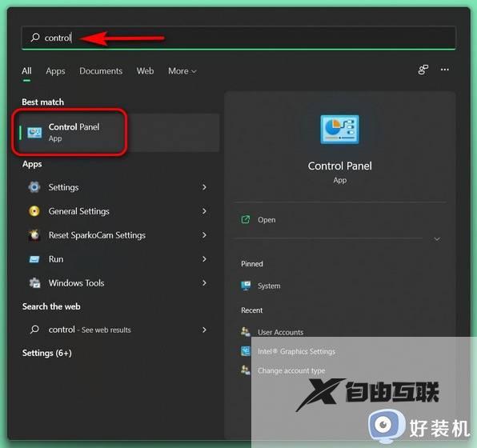This screenshot has height=448, width=477.
Task: Expand Reset SparkoCam Settings chevron
Action: click(204, 235)
